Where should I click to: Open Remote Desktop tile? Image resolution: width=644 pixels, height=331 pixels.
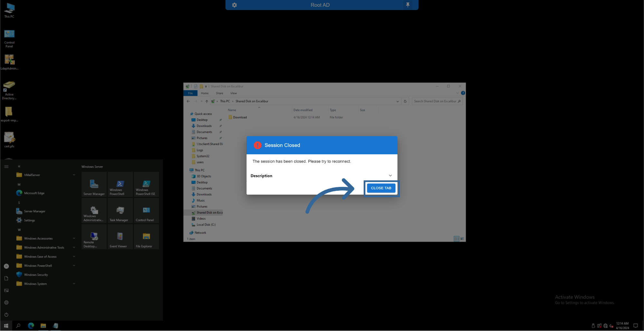[x=94, y=237]
